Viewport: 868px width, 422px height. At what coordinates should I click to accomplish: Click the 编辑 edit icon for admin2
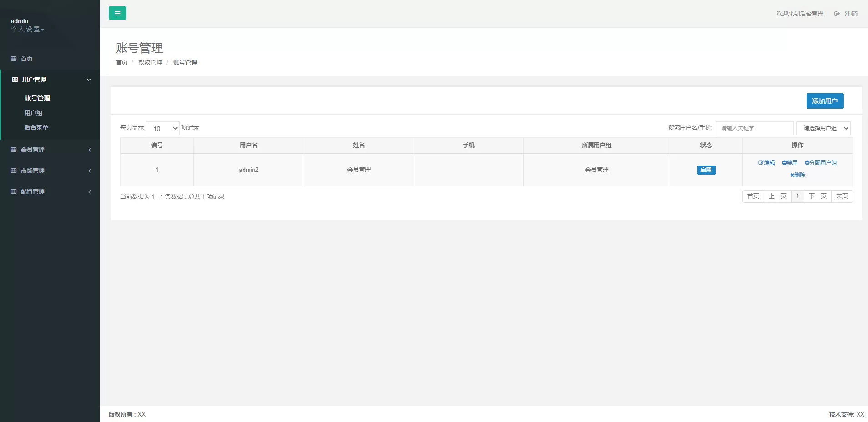[761, 163]
